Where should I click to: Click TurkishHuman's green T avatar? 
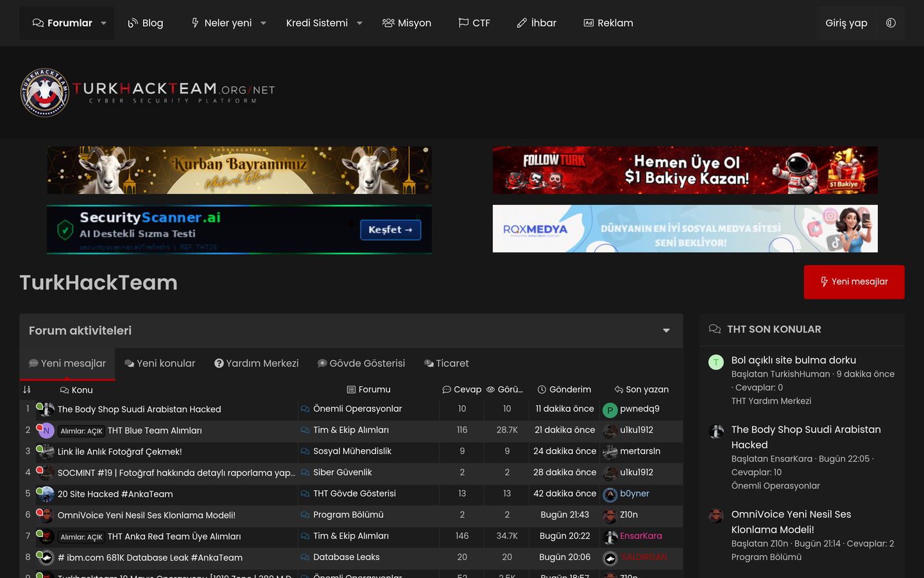[716, 362]
